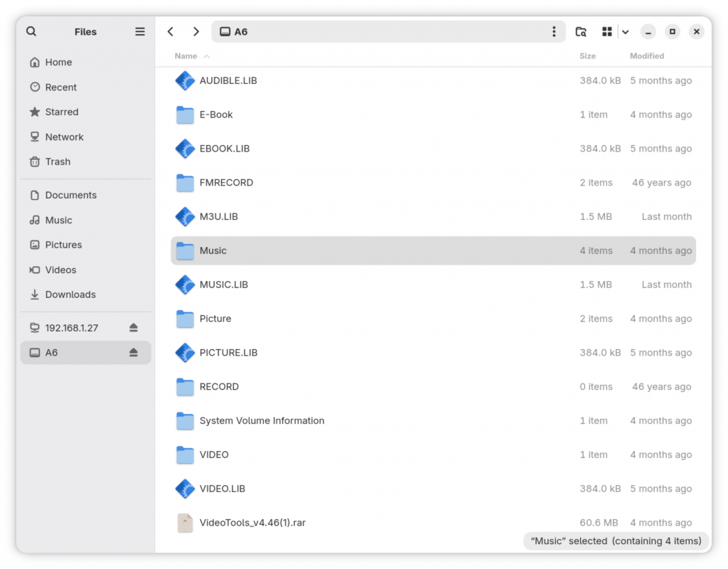
Task: Open the sidebar hamburger menu
Action: point(140,31)
